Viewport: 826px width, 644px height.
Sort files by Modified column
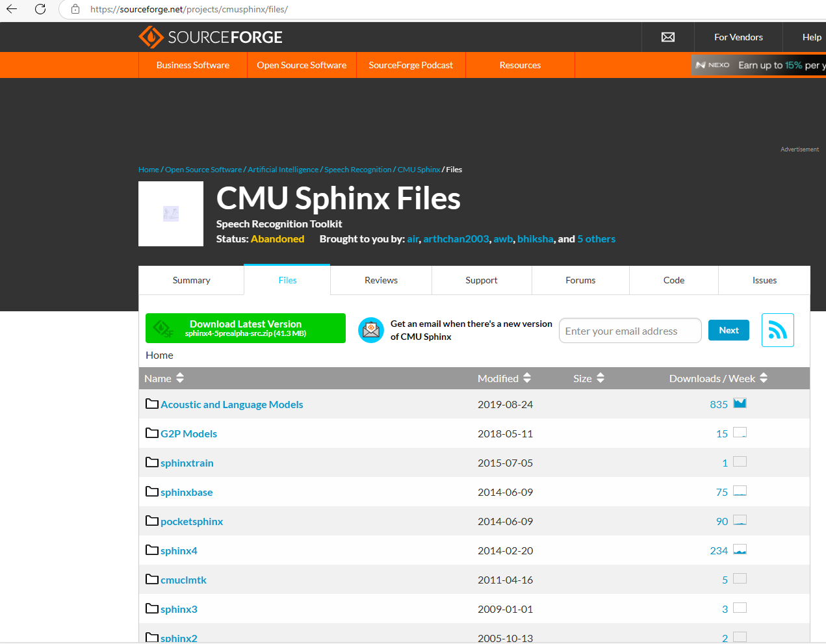click(x=504, y=378)
